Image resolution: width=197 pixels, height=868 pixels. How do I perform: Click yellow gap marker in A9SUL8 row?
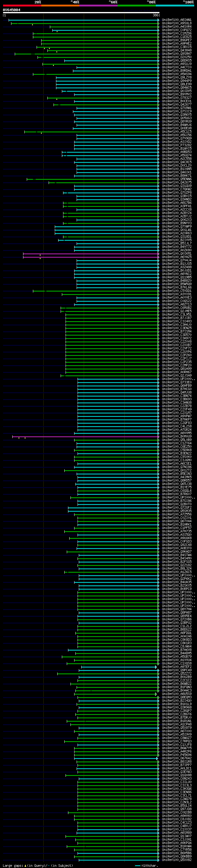32,25
